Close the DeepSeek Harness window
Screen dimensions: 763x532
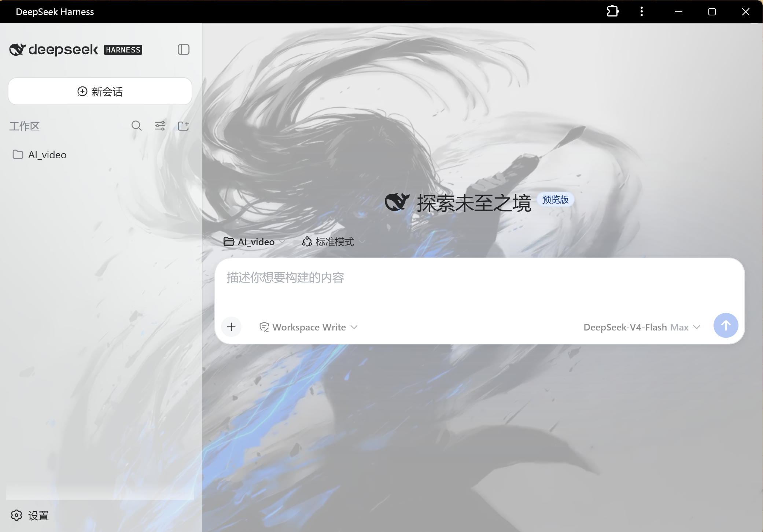pos(745,12)
